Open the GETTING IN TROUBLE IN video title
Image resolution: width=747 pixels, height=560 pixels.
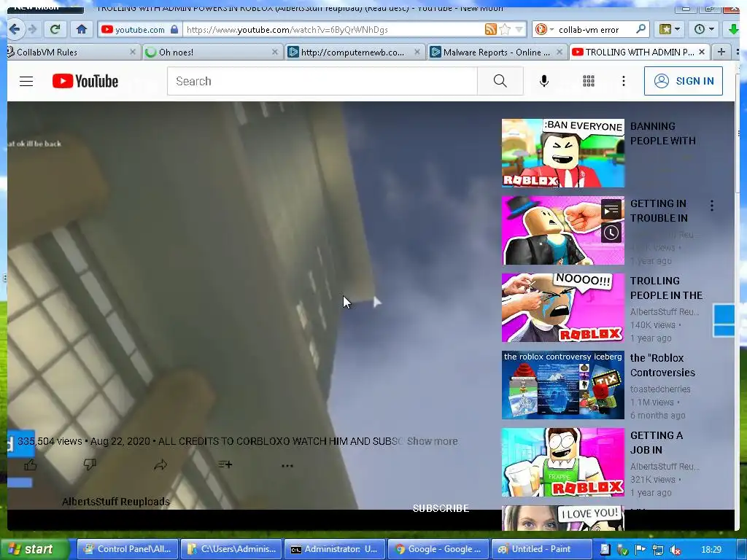point(659,211)
